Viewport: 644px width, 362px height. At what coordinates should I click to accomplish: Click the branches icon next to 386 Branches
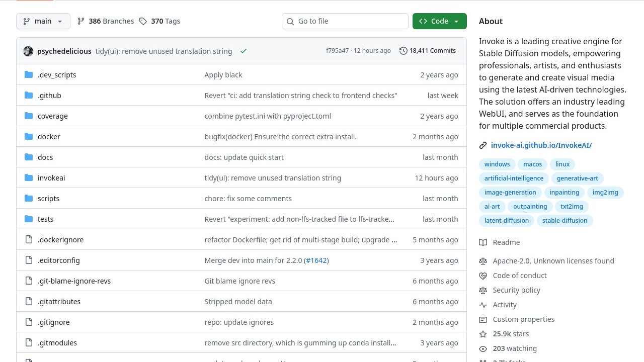[81, 21]
